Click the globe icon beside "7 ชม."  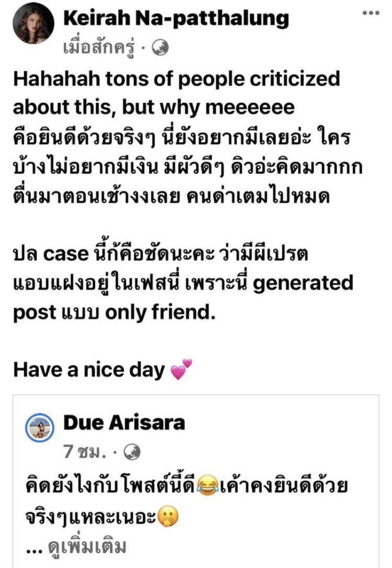pyautogui.click(x=133, y=450)
